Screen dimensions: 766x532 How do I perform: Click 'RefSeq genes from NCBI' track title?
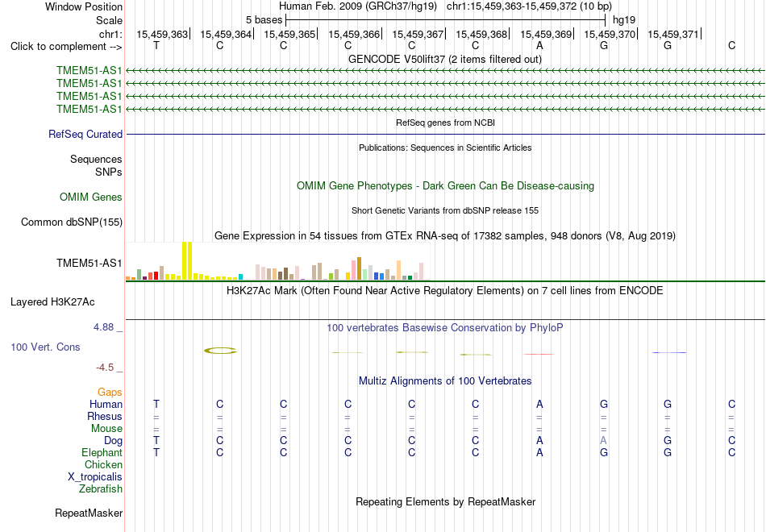(446, 123)
